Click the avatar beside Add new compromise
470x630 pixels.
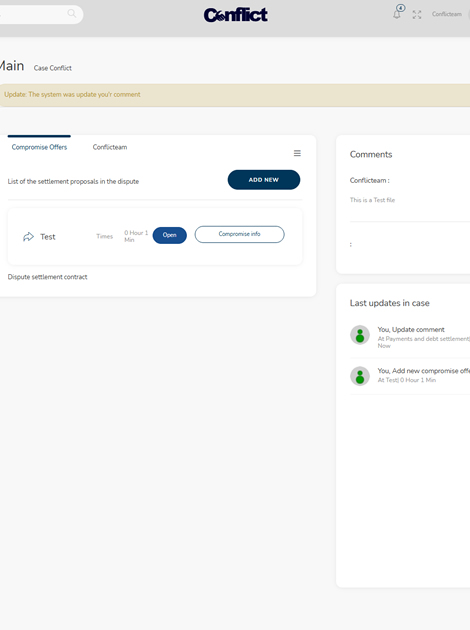click(360, 376)
